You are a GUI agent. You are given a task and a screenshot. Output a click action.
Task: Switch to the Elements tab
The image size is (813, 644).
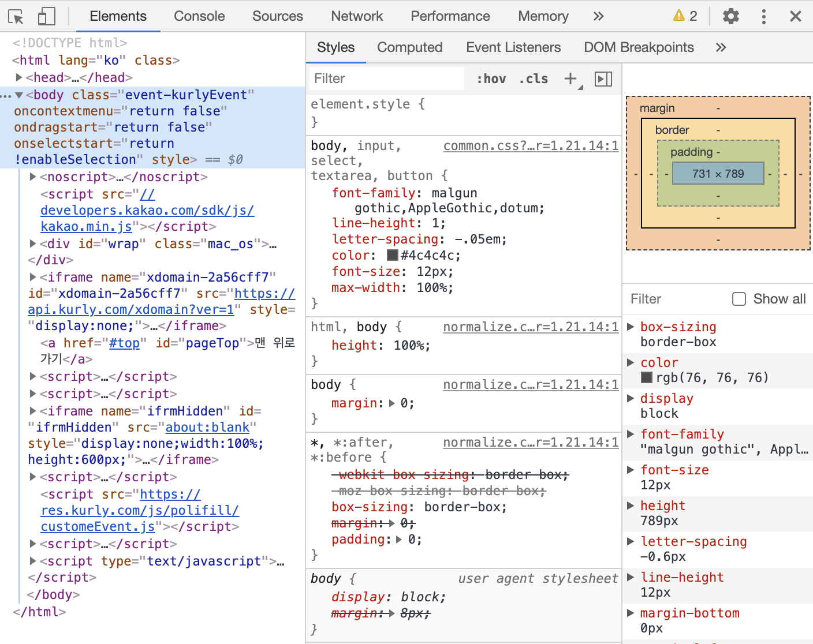118,16
